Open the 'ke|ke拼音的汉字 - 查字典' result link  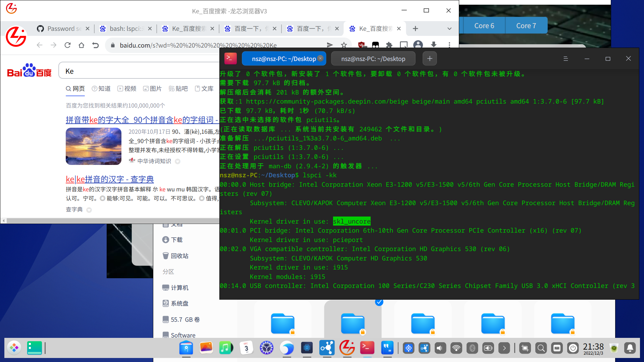point(110,179)
